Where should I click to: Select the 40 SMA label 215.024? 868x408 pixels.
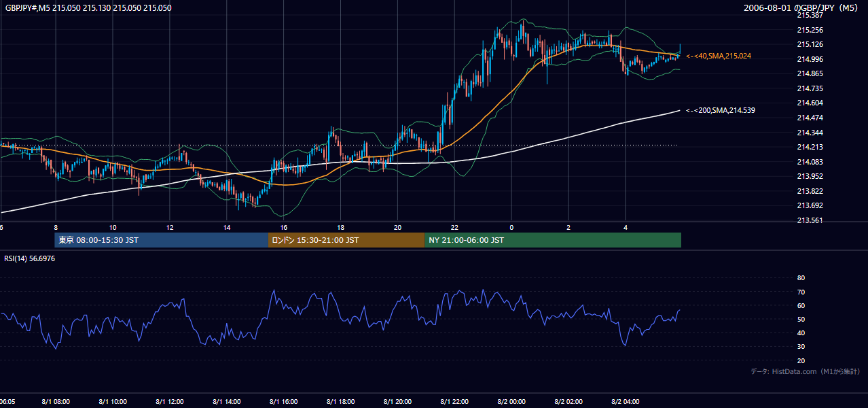point(719,56)
